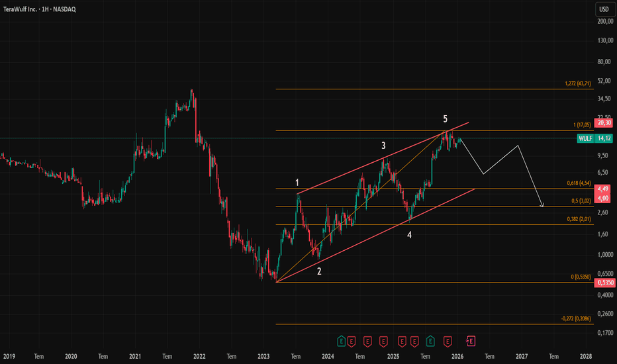Select the wave label 2
Image resolution: width=617 pixels, height=364 pixels.
(319, 271)
